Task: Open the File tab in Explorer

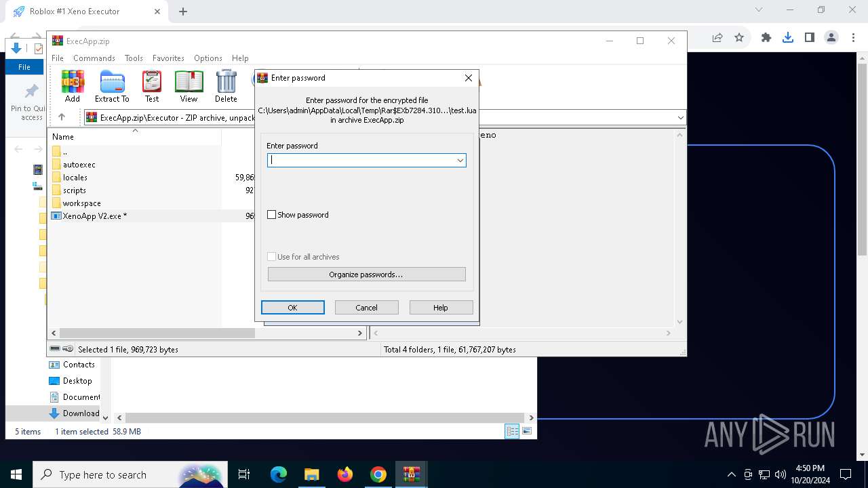Action: pyautogui.click(x=24, y=67)
